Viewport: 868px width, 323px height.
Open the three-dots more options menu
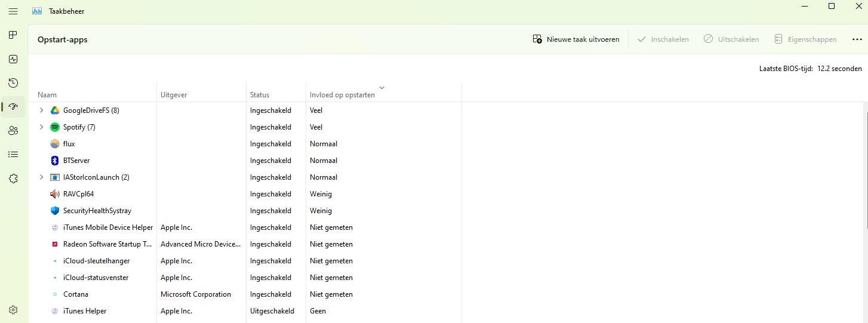857,39
